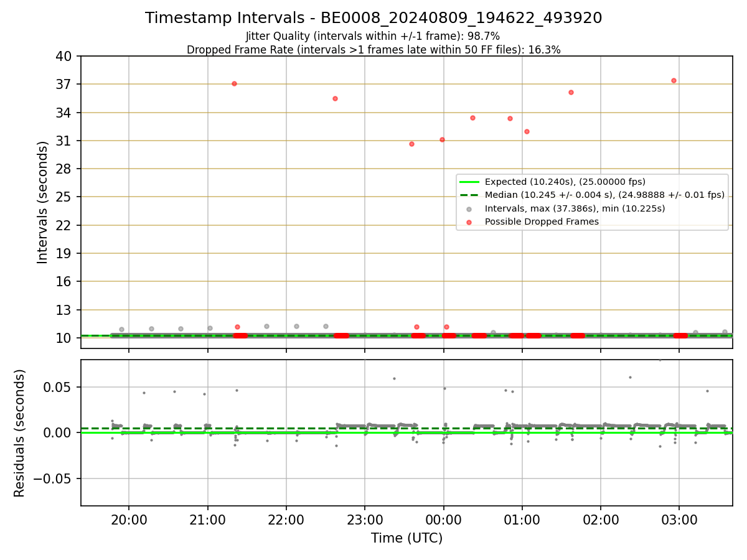
Task: Click the 'Expected (10.240s), (25.00000 fps)' legend entry
Action: click(565, 182)
